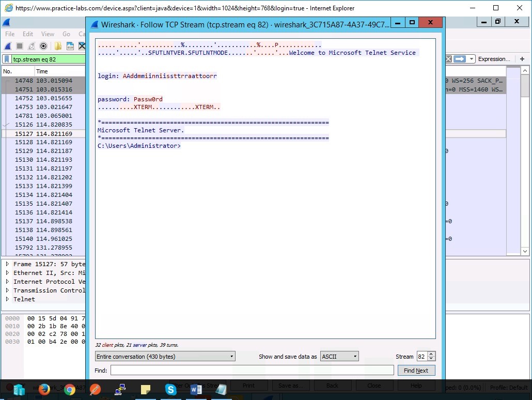Apply the display filter with the arrow icon
Viewport: 532px width, 400px height.
pyautogui.click(x=459, y=59)
